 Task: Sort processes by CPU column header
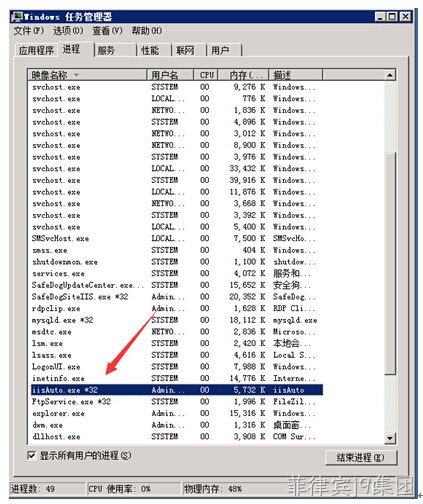tap(206, 75)
